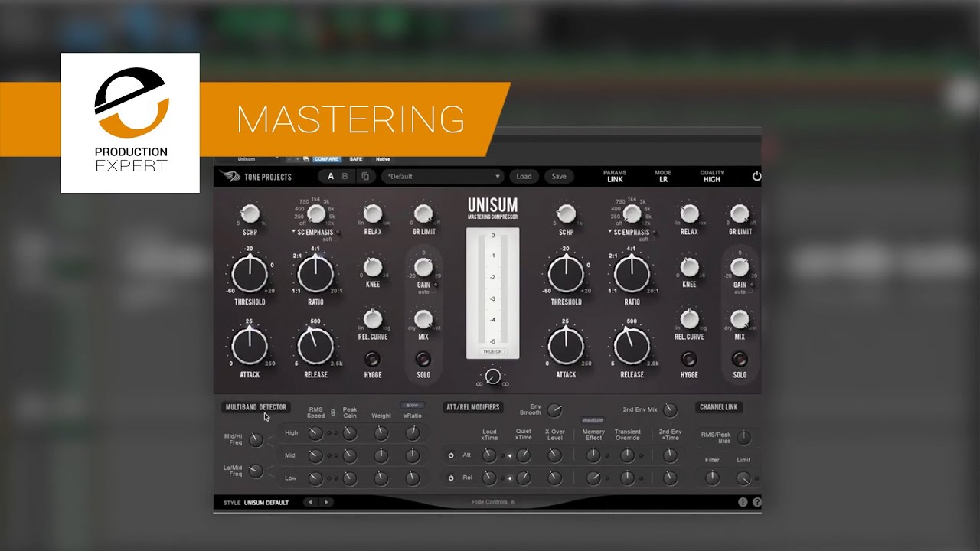Viewport: 980px width, 551px height.
Task: Open the slow xRatio mode selector
Action: click(x=412, y=405)
